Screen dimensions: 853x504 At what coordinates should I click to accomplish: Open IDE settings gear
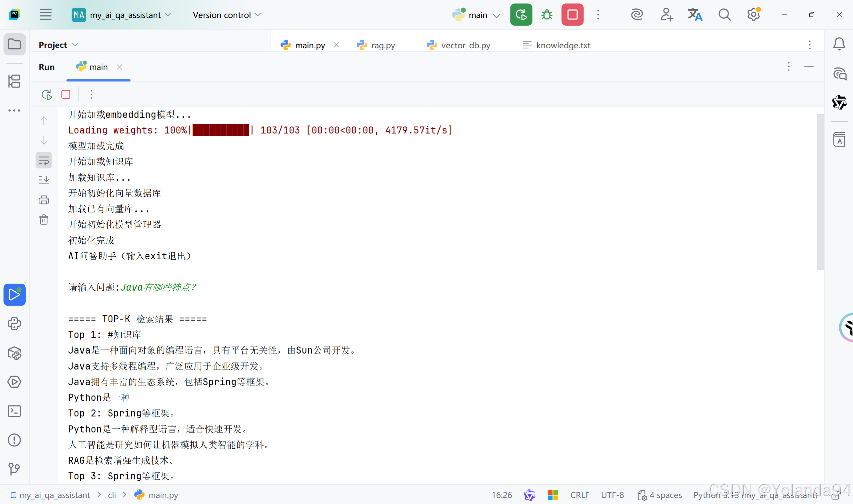[753, 15]
